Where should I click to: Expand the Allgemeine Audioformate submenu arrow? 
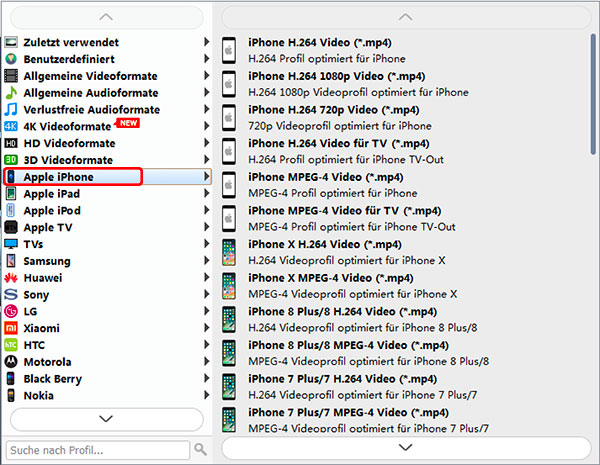(x=207, y=92)
